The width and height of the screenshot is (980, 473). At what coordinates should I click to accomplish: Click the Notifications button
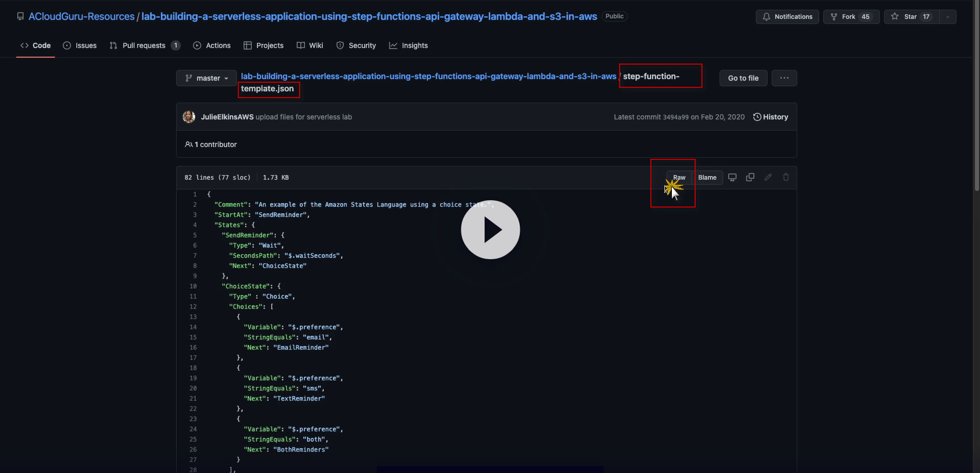[787, 16]
